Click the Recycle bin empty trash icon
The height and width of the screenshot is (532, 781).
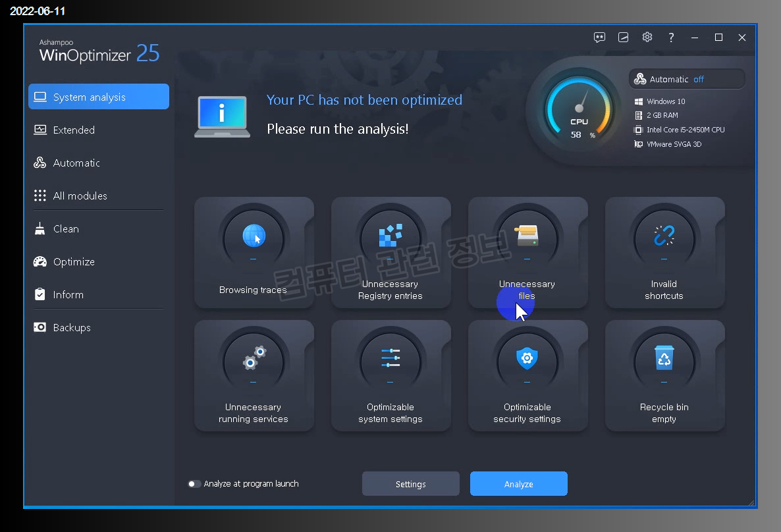pos(664,358)
